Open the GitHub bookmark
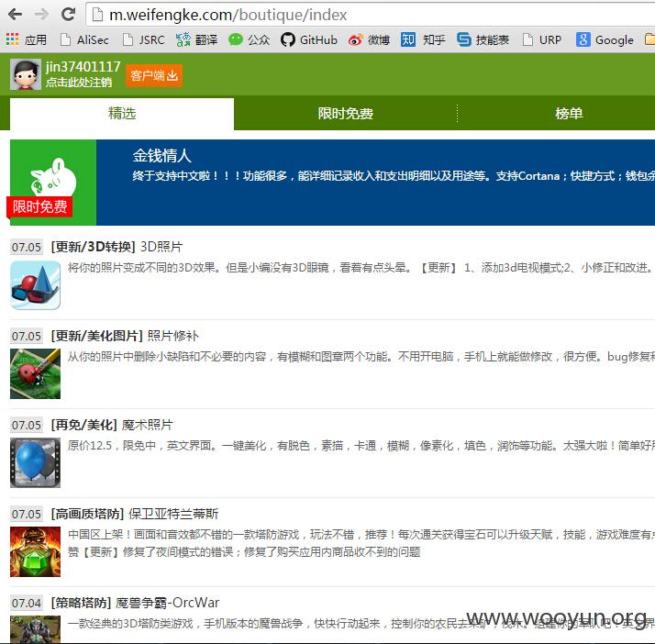The height and width of the screenshot is (644, 655). pyautogui.click(x=309, y=39)
